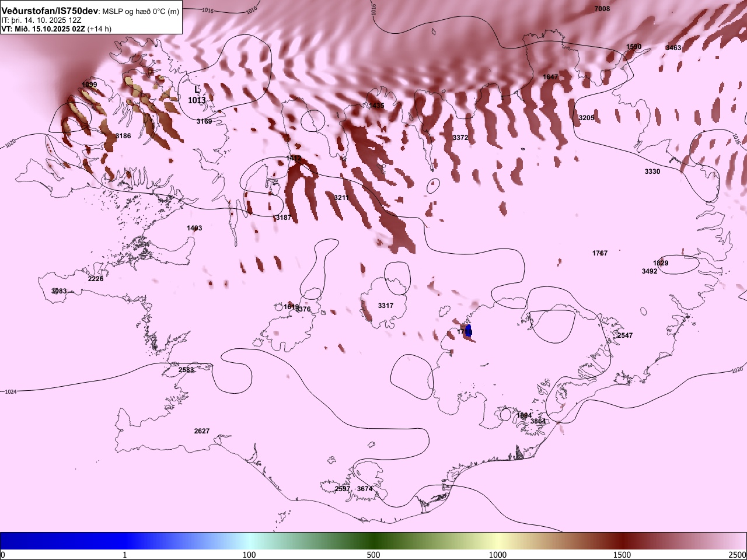The height and width of the screenshot is (560, 747).
Task: Click the 1024 isobar label
Action: [x=11, y=391]
